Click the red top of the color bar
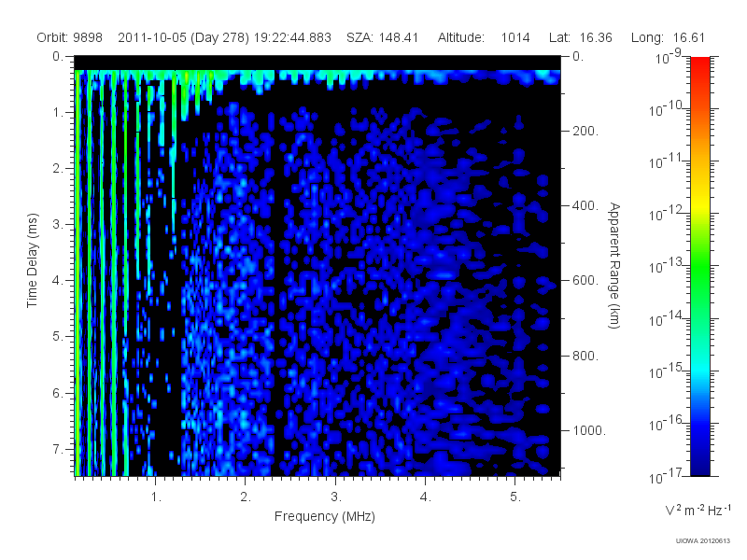747x560 pixels. 699,66
